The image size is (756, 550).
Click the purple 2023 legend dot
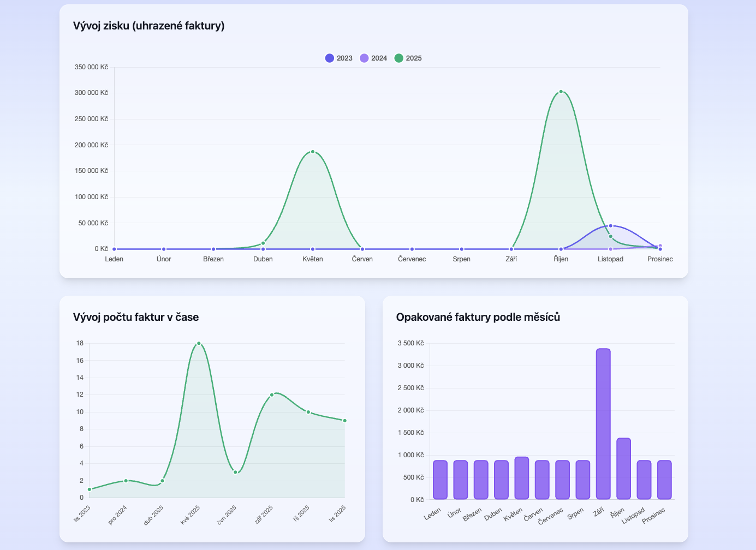tap(329, 58)
